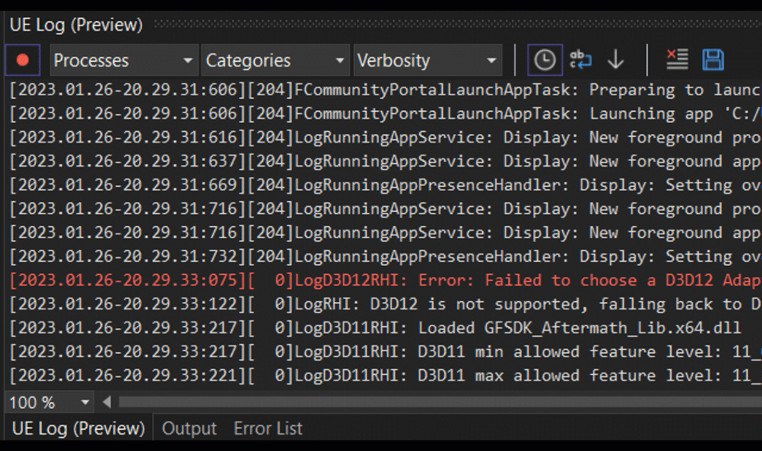Toggle the timestamps clock button

coord(544,60)
